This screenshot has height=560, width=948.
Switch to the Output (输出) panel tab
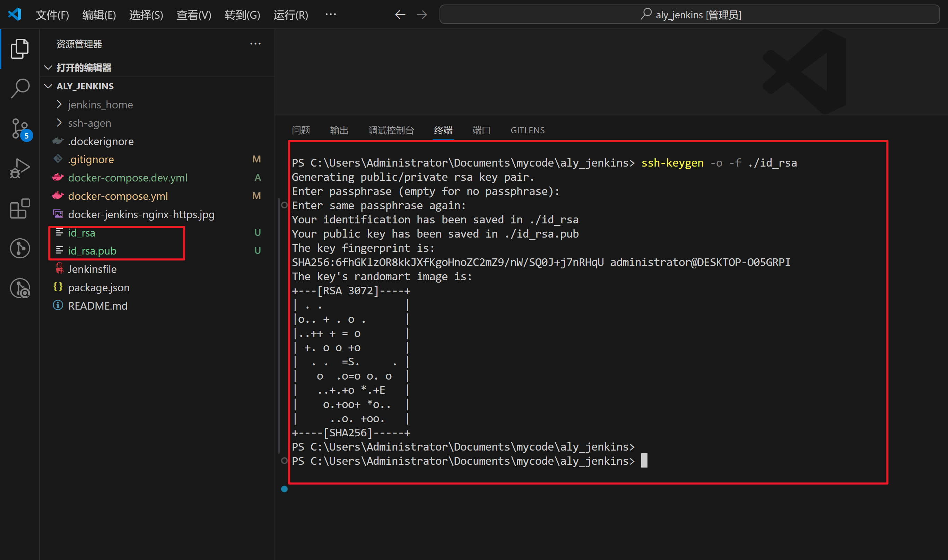[339, 130]
